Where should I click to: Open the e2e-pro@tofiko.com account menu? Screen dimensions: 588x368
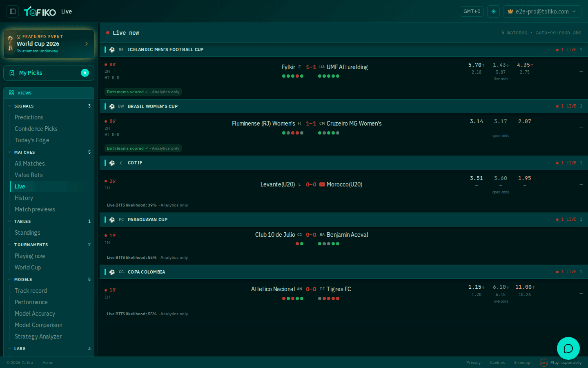[x=542, y=11]
